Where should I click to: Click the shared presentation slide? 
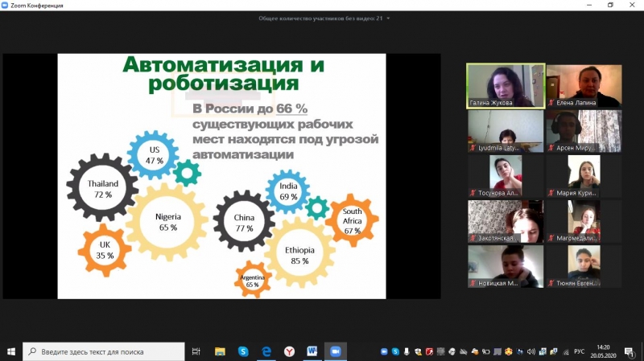pos(221,175)
